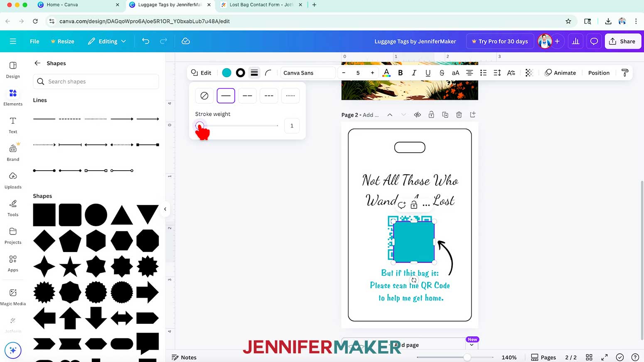
Task: Open the Projects panel
Action: (x=13, y=235)
